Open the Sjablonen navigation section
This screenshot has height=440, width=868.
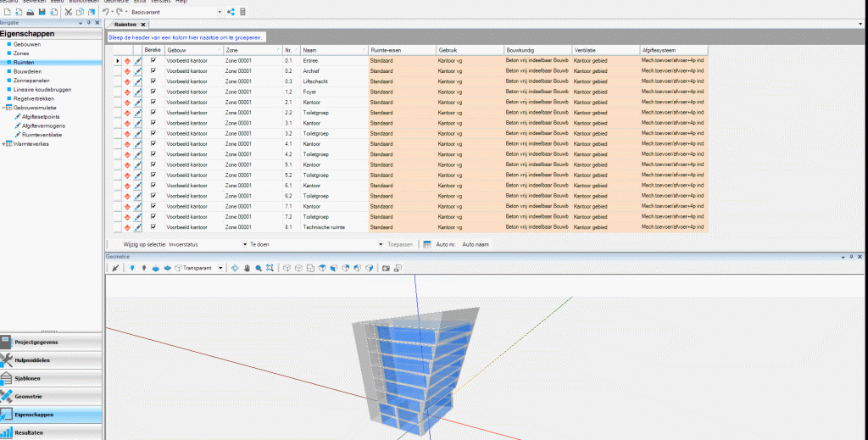pyautogui.click(x=51, y=379)
